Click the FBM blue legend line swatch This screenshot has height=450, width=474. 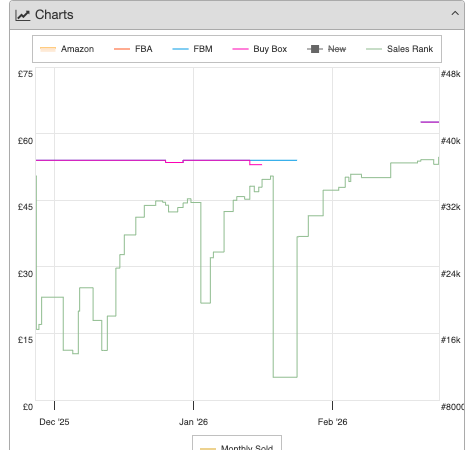(x=180, y=49)
